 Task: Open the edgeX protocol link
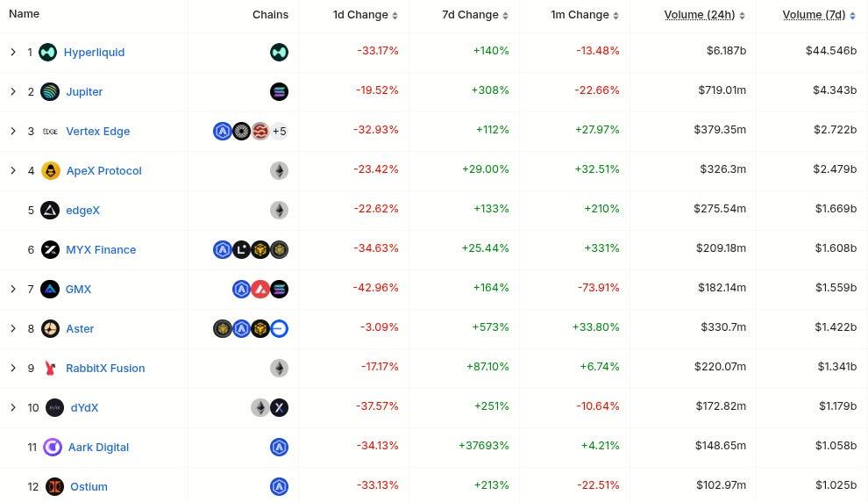(x=83, y=211)
